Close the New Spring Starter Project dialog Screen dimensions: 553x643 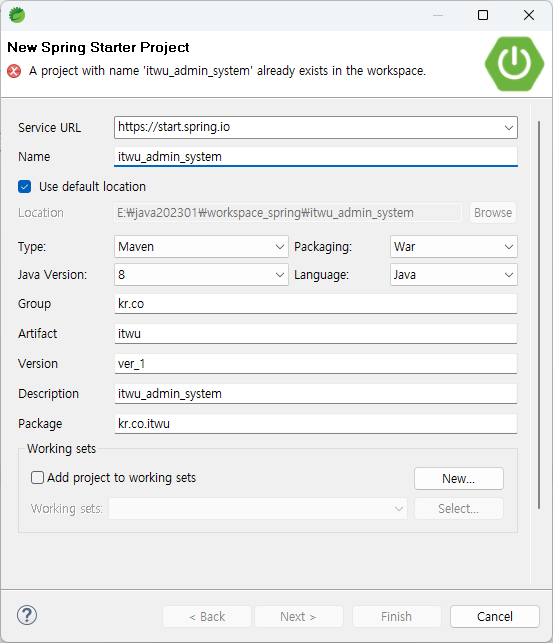pyautogui.click(x=529, y=15)
